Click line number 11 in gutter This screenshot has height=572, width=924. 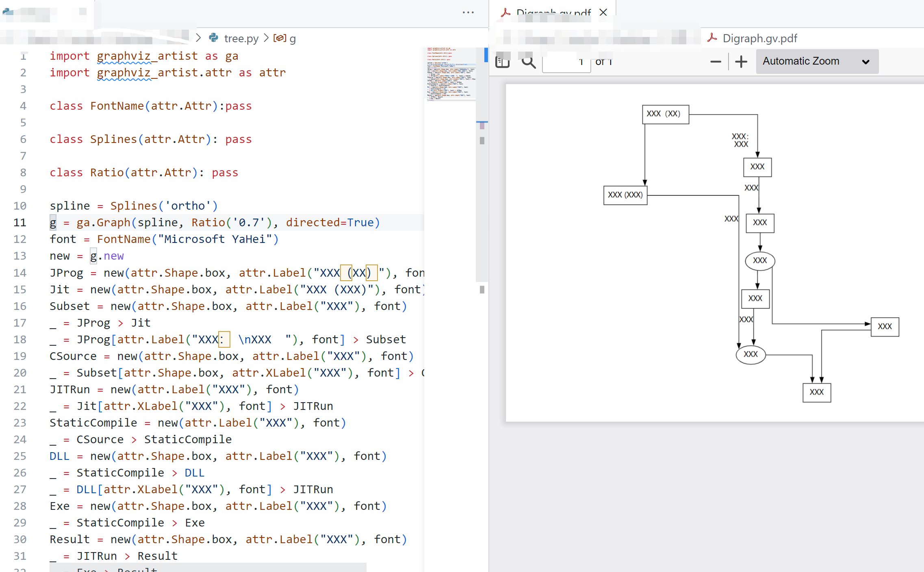[x=20, y=223]
